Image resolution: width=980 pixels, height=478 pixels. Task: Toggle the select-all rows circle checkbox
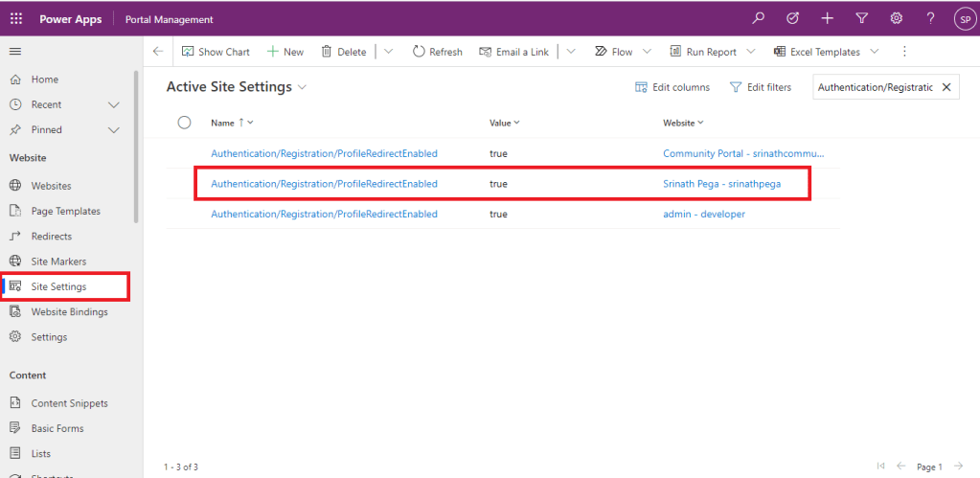(185, 123)
